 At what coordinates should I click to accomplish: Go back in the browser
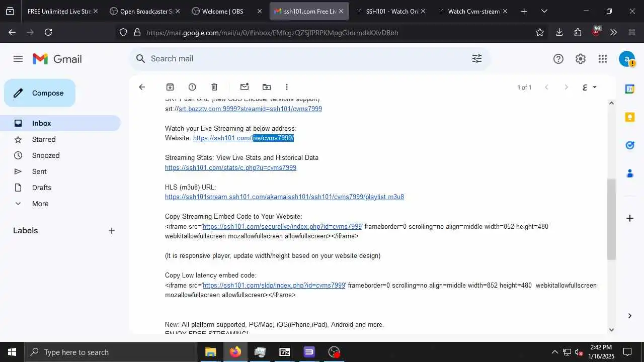[12, 32]
